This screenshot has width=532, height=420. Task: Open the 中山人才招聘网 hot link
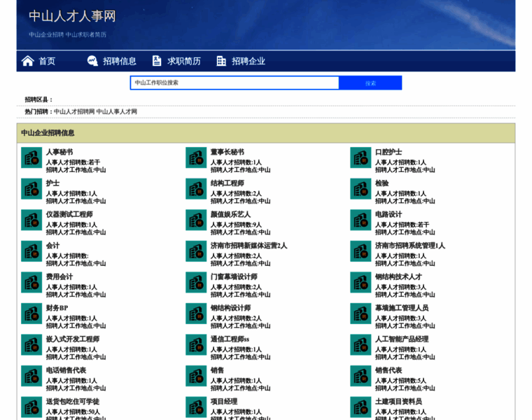74,111
